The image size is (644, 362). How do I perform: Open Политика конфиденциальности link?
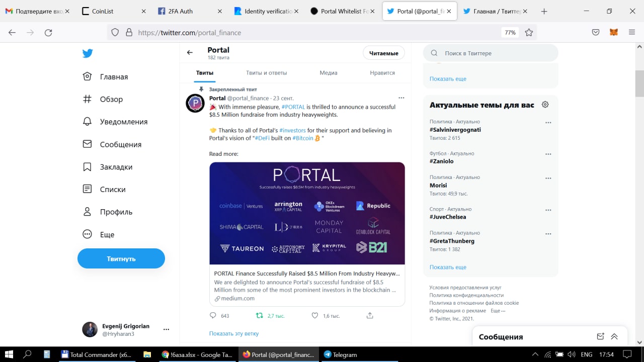[x=466, y=295]
